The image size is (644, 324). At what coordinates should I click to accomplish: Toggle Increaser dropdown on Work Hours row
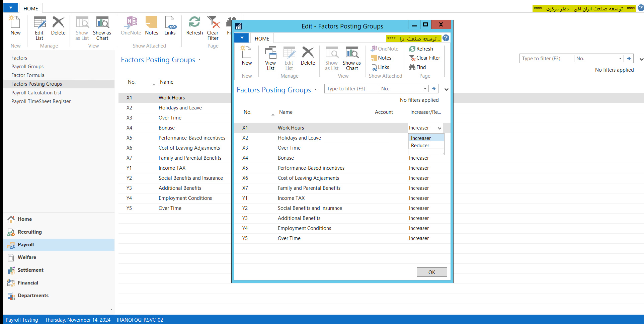pyautogui.click(x=439, y=128)
